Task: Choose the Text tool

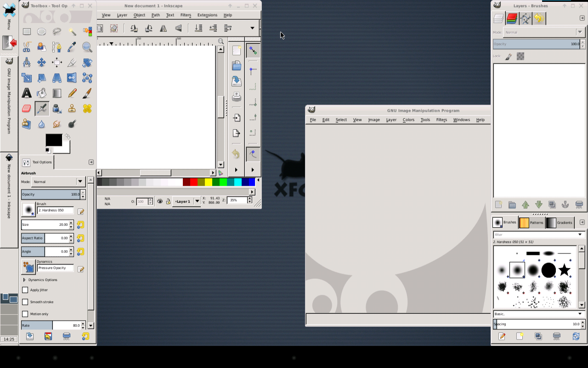Action: pos(27,93)
